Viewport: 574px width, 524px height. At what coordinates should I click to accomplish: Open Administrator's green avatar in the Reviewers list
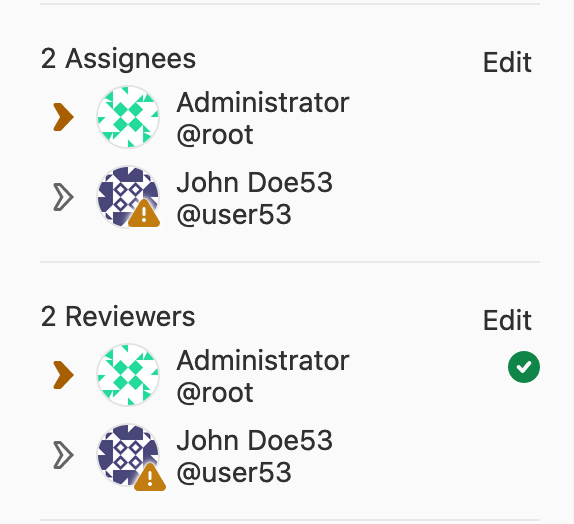pos(128,375)
